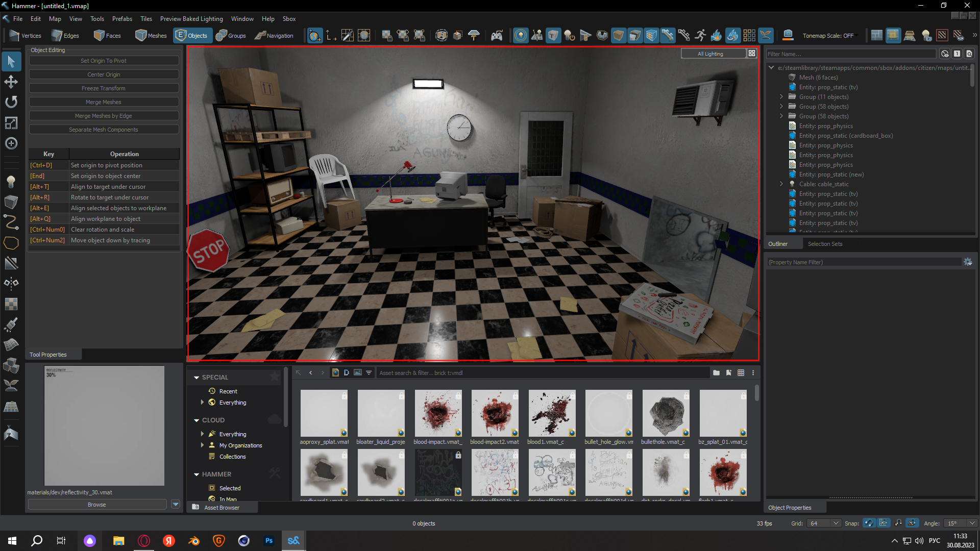Activate the Scale tool in sidebar
The image size is (980, 551).
tap(11, 123)
